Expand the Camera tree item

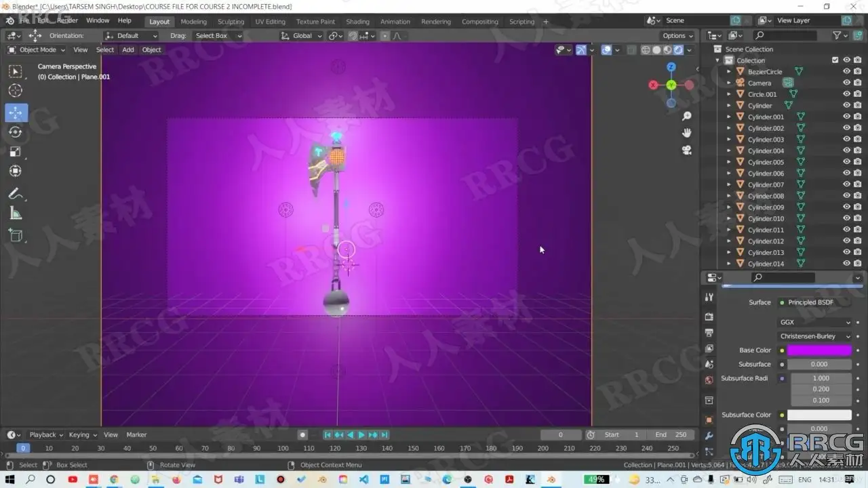tap(729, 83)
